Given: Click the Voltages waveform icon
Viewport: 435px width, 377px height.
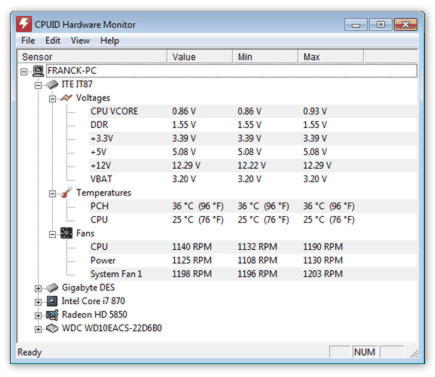Looking at the screenshot, I should point(66,98).
